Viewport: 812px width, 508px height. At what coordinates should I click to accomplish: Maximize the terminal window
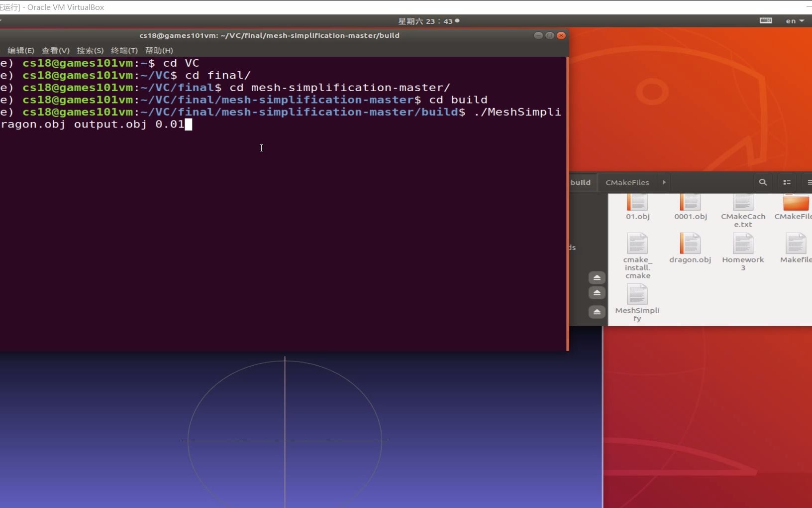pos(550,35)
